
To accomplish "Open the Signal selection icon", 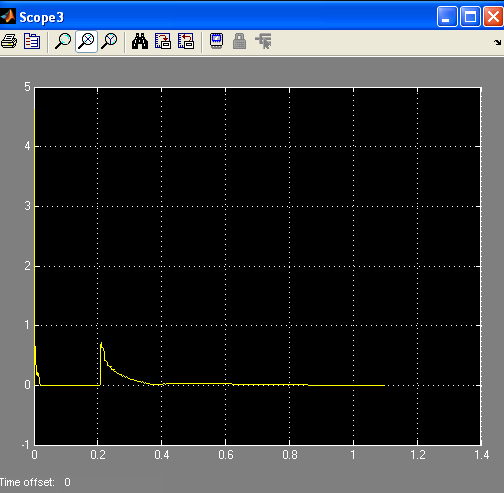I will click(x=263, y=41).
